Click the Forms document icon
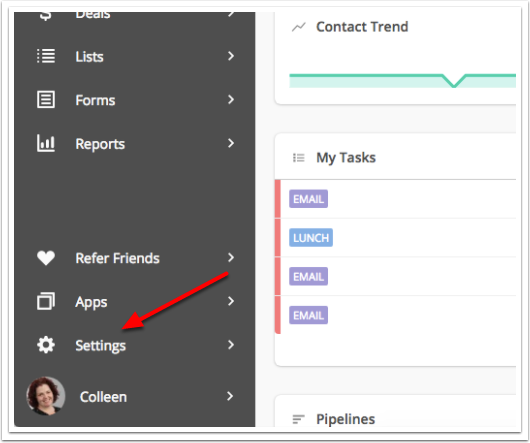The width and height of the screenshot is (530, 443). tap(46, 99)
